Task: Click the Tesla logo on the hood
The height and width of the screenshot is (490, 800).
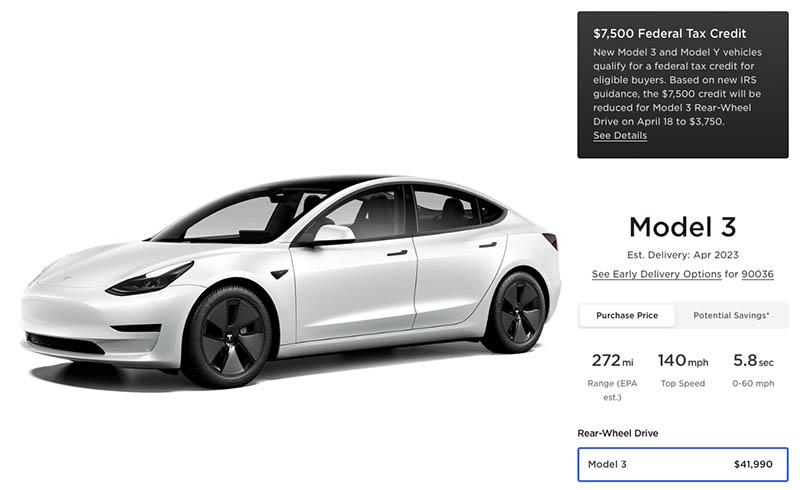Action: coord(66,279)
